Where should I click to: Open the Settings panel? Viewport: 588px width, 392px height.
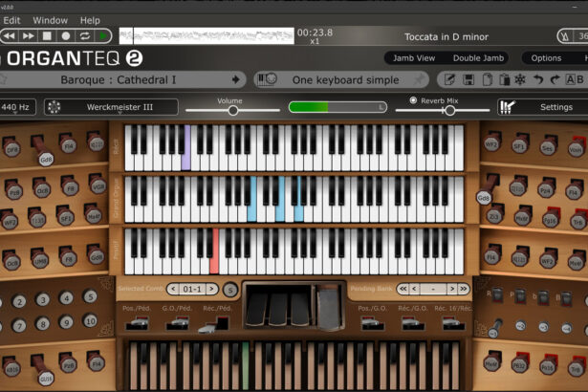coord(556,107)
